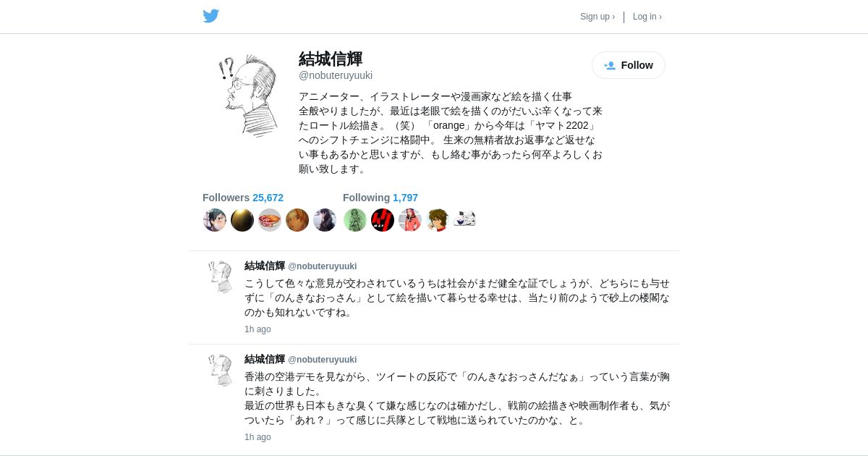Open the red and black logo following avatar

click(x=383, y=220)
